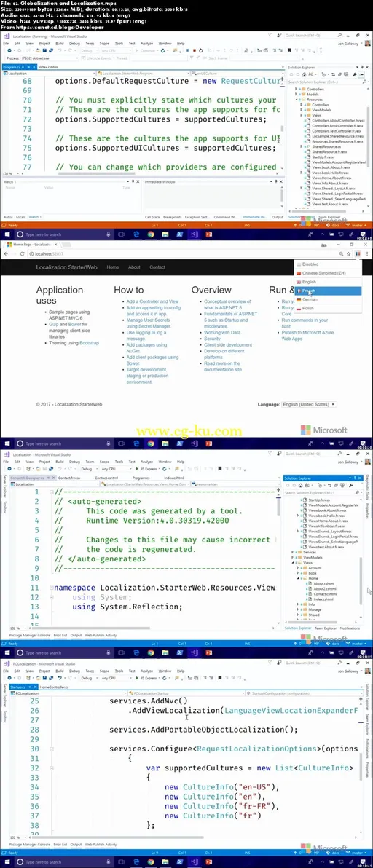Switch to the Call Stack tab
This screenshot has width=373, height=868.
point(153,217)
